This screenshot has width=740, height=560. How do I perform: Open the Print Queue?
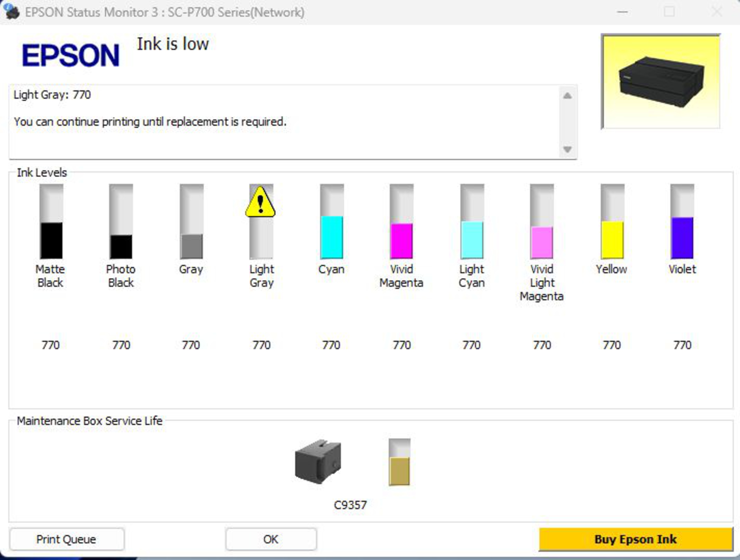[x=66, y=539]
